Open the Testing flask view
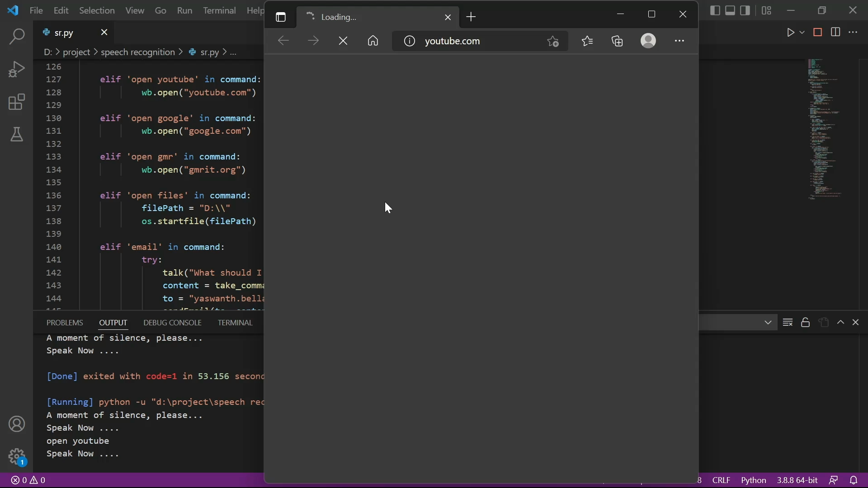The width and height of the screenshot is (868, 488). 17,135
